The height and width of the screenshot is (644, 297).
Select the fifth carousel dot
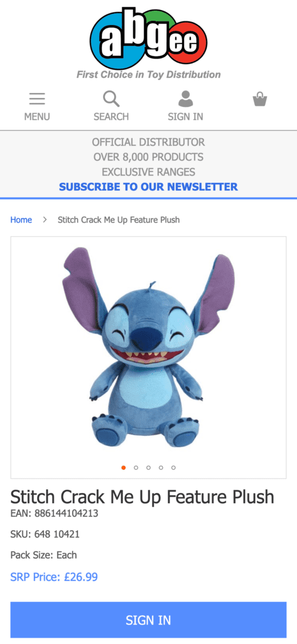(x=173, y=467)
